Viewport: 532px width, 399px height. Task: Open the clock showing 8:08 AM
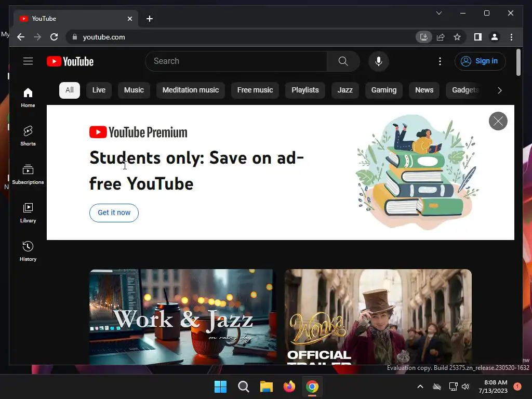493,387
